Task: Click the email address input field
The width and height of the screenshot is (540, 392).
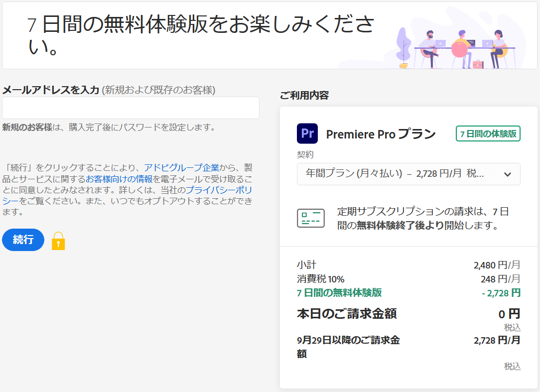Action: click(131, 108)
